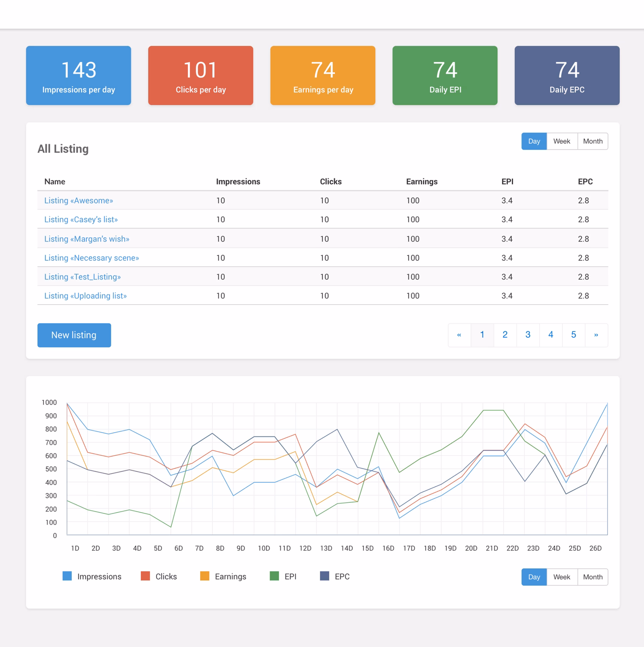644x647 pixels.
Task: Click the green Daily EPI stat card
Action: (445, 75)
